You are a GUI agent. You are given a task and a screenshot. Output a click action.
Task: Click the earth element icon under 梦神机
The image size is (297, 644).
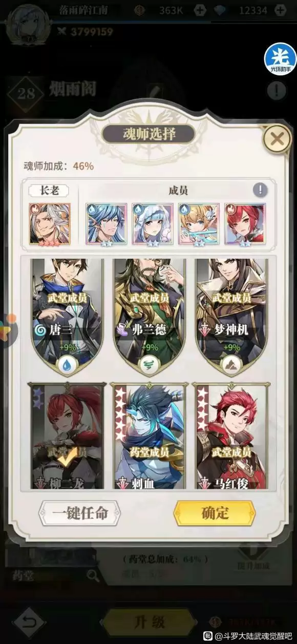[231, 364]
